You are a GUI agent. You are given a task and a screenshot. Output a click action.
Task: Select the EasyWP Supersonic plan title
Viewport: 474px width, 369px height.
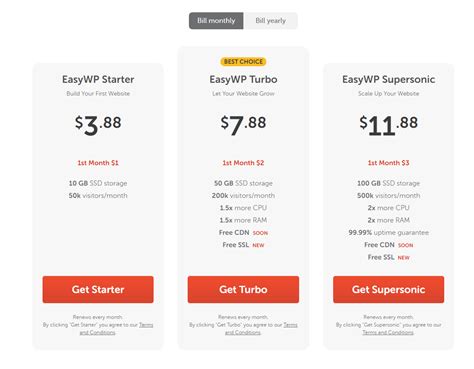389,79
